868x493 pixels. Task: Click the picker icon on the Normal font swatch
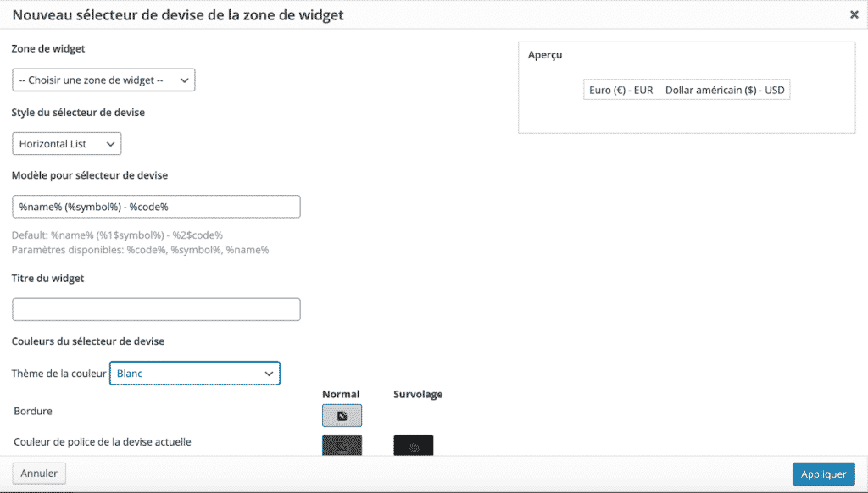[342, 444]
